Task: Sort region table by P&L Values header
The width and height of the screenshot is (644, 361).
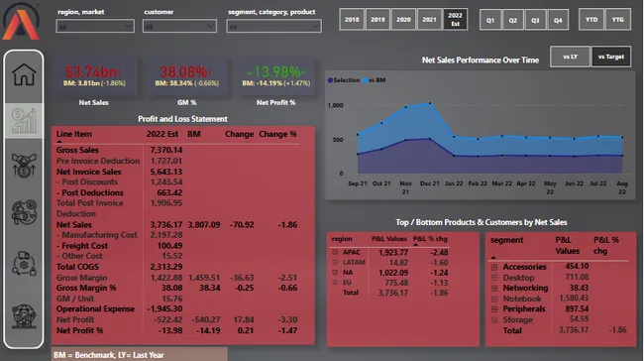Action: [x=389, y=238]
